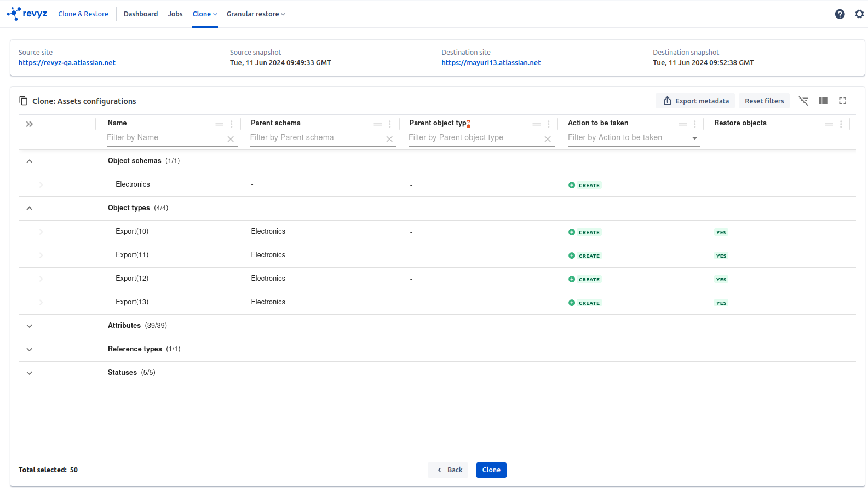The image size is (868, 498).
Task: Open the help question mark icon
Action: point(840,14)
